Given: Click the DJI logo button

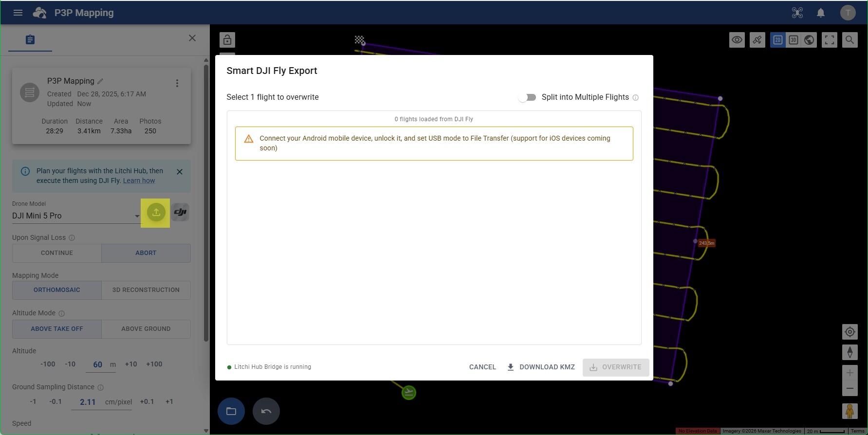Looking at the screenshot, I should tap(180, 212).
